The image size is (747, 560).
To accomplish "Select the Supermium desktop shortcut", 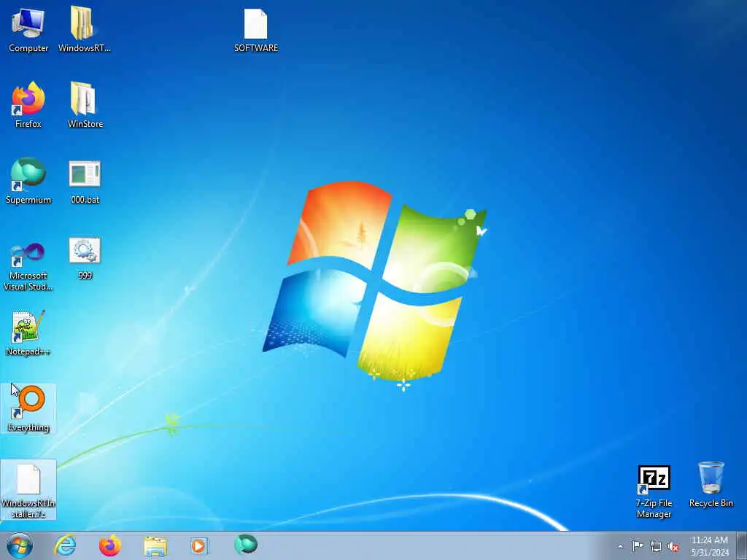I will [28, 181].
